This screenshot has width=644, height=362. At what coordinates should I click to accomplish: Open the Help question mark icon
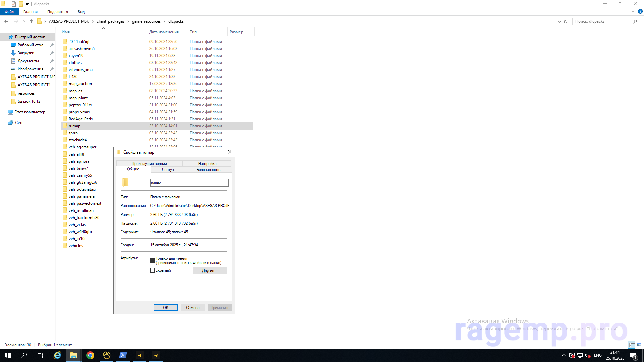[x=640, y=11]
